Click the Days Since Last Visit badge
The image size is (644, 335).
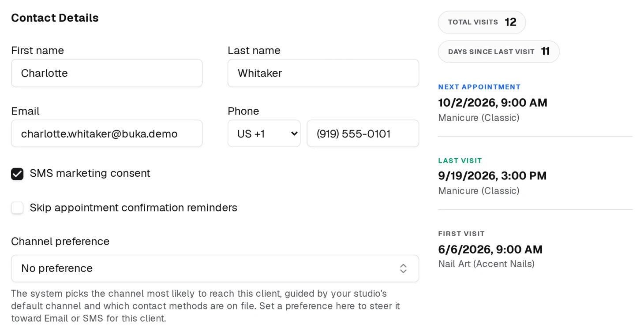click(x=498, y=52)
